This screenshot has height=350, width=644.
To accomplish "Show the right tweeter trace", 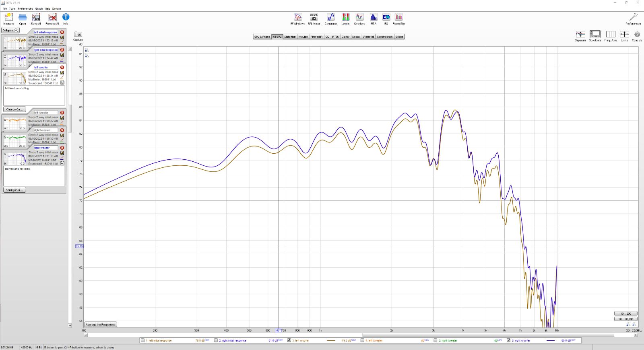I will point(436,340).
